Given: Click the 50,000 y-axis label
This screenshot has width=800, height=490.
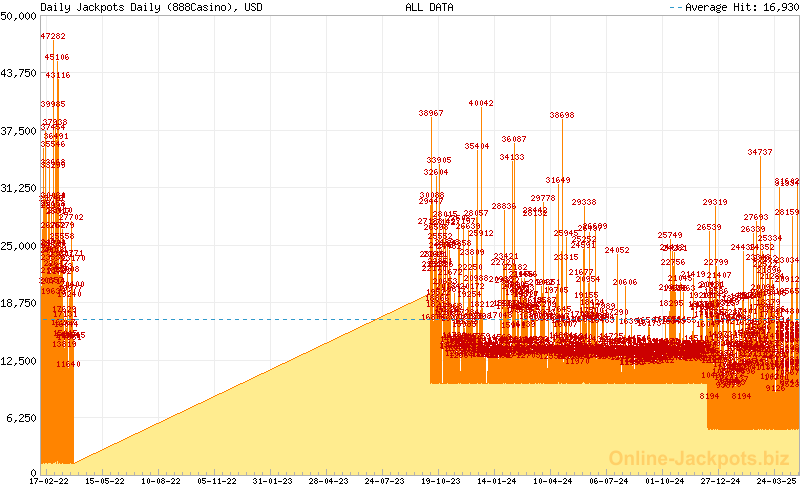Looking at the screenshot, I should (x=19, y=17).
